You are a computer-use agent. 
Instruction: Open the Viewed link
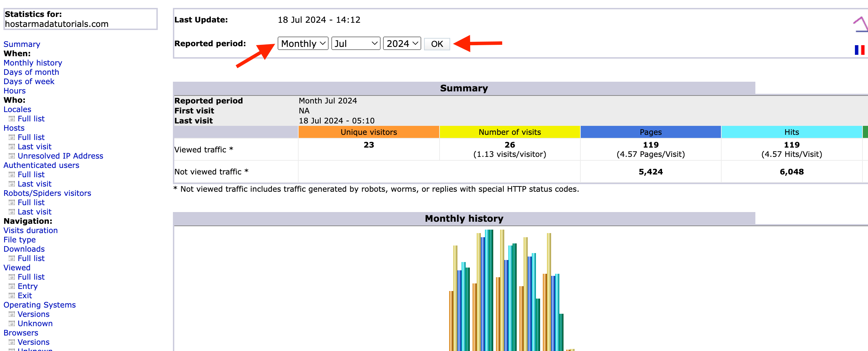(x=17, y=268)
